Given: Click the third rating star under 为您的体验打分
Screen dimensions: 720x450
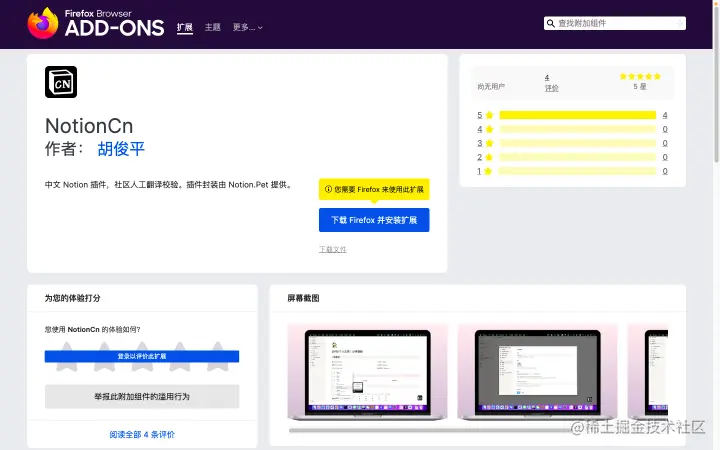Looking at the screenshot, I should [x=142, y=356].
